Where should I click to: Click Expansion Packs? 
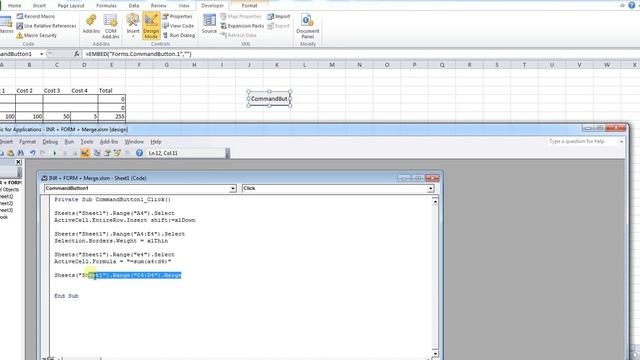point(242,26)
